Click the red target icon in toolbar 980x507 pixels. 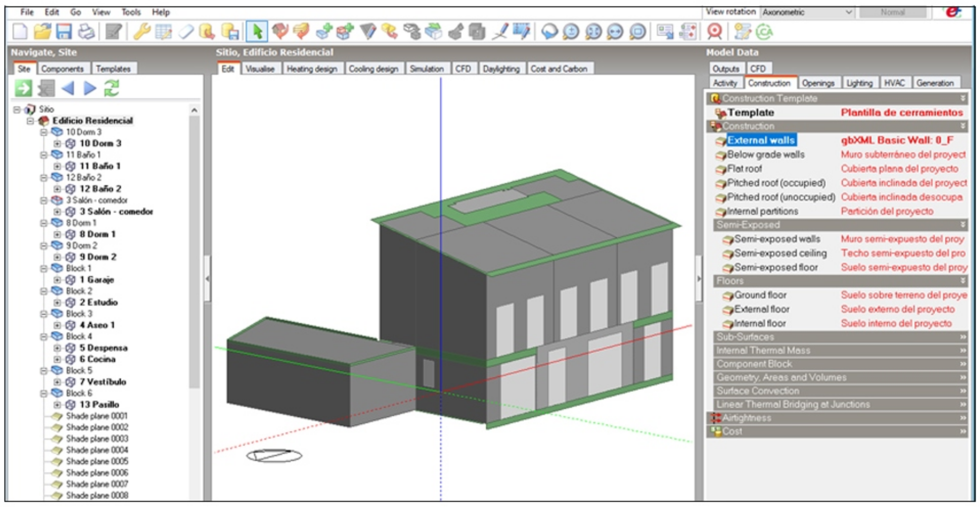[714, 31]
